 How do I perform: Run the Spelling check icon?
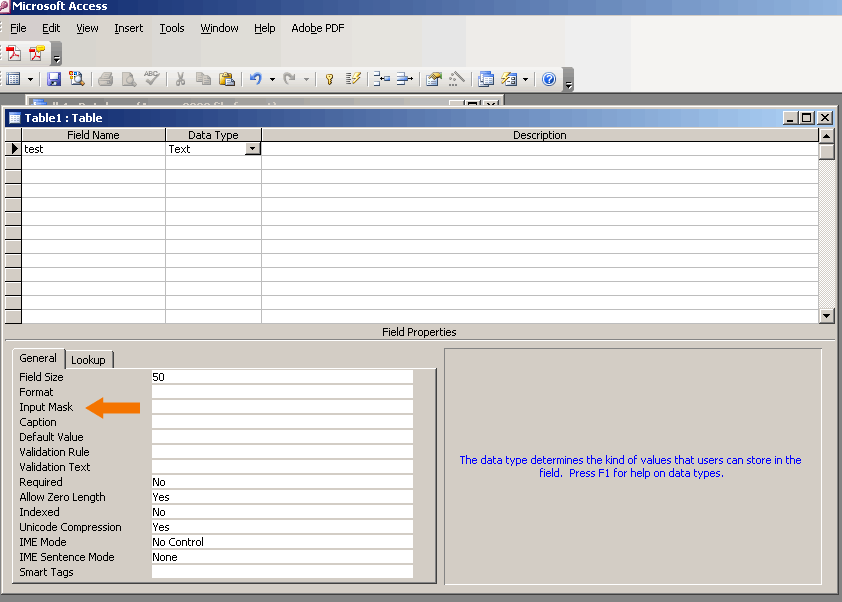coord(152,78)
